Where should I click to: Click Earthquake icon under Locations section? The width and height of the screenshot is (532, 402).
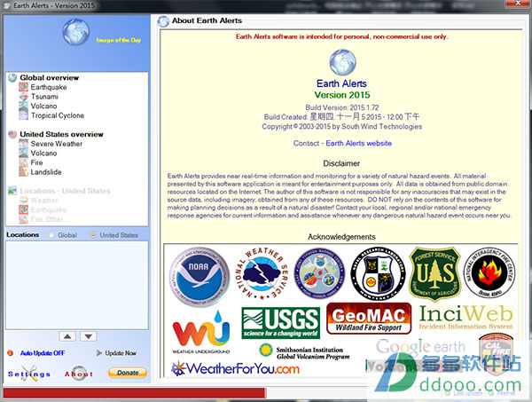pyautogui.click(x=23, y=209)
